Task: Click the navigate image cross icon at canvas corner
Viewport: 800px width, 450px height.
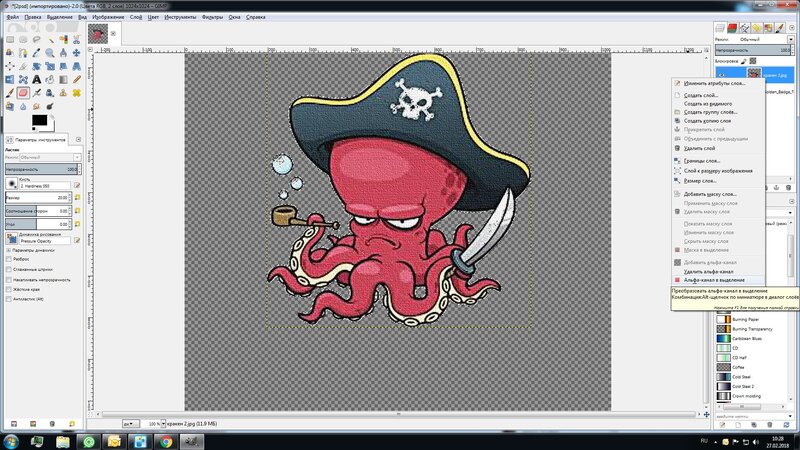Action: pos(707,414)
